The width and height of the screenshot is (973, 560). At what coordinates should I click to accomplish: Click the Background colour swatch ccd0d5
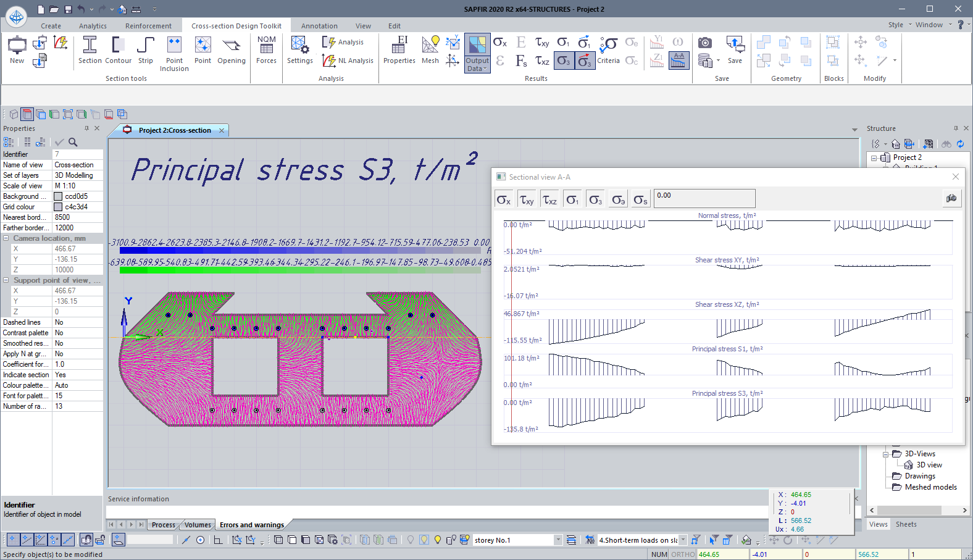[x=58, y=196]
